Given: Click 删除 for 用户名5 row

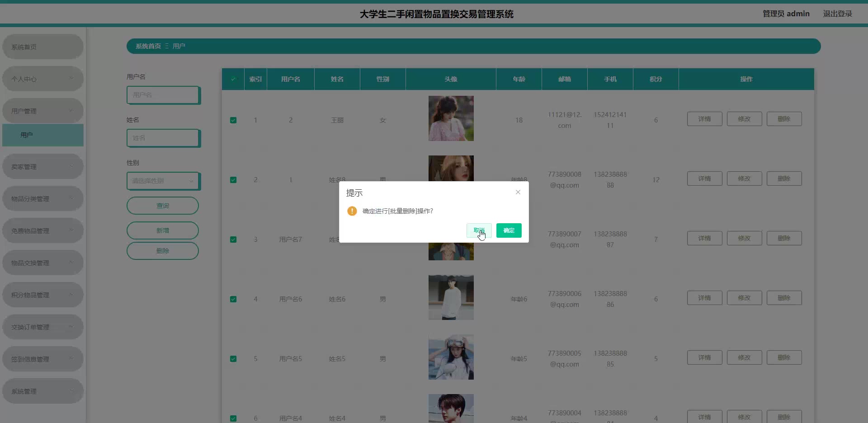Looking at the screenshot, I should [x=784, y=357].
